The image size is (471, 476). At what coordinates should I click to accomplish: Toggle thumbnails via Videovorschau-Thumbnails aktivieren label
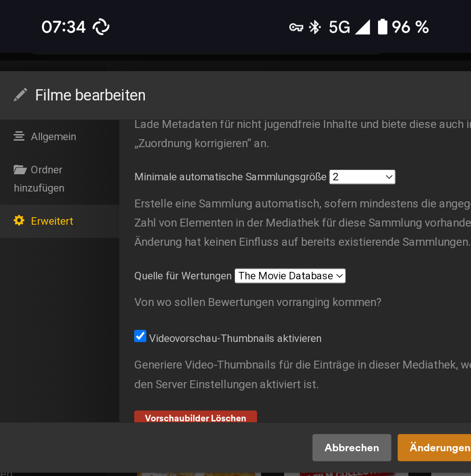click(x=235, y=338)
